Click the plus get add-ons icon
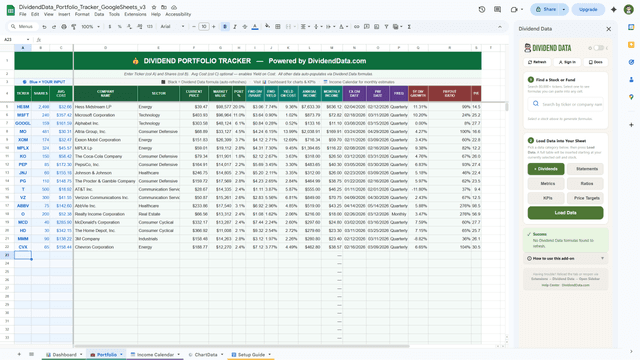 click(x=631, y=125)
